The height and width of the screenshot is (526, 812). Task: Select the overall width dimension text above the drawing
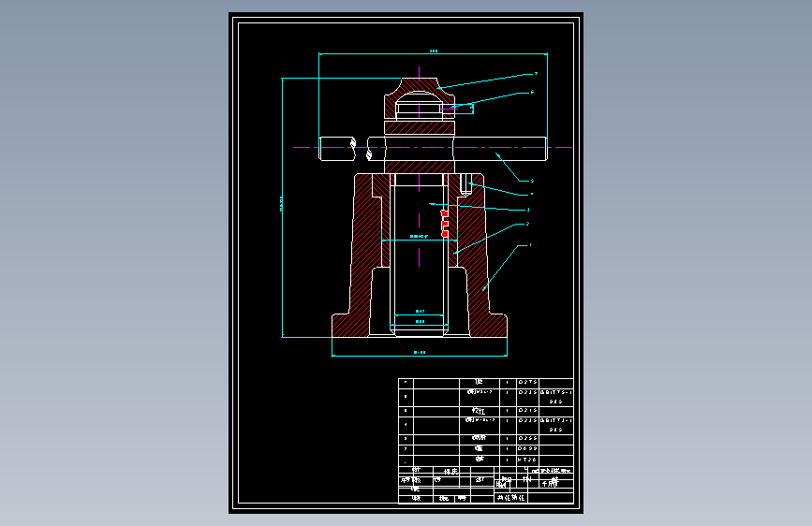434,51
